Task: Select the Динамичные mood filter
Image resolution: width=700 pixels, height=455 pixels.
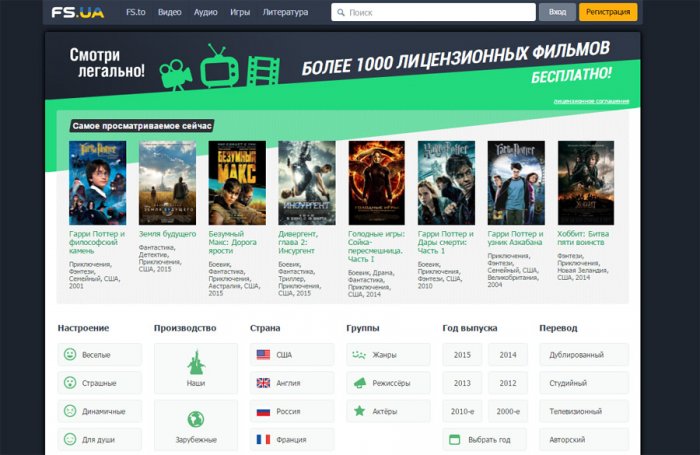Action: 100,411
